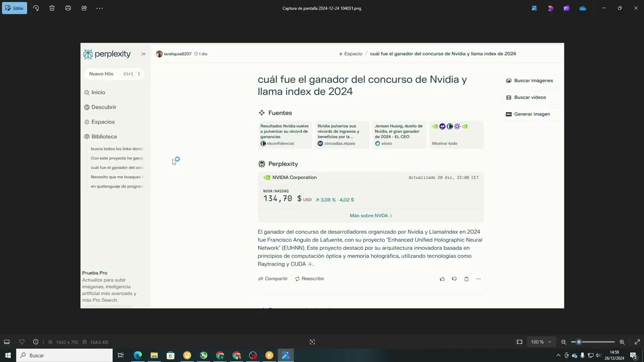Click the NVIDIA Corporation stock heading

click(x=294, y=177)
